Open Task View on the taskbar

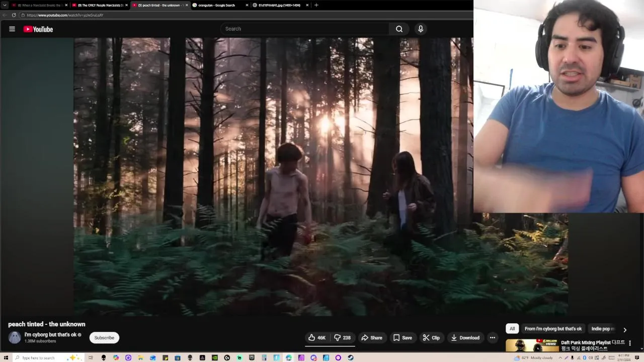tap(91, 357)
